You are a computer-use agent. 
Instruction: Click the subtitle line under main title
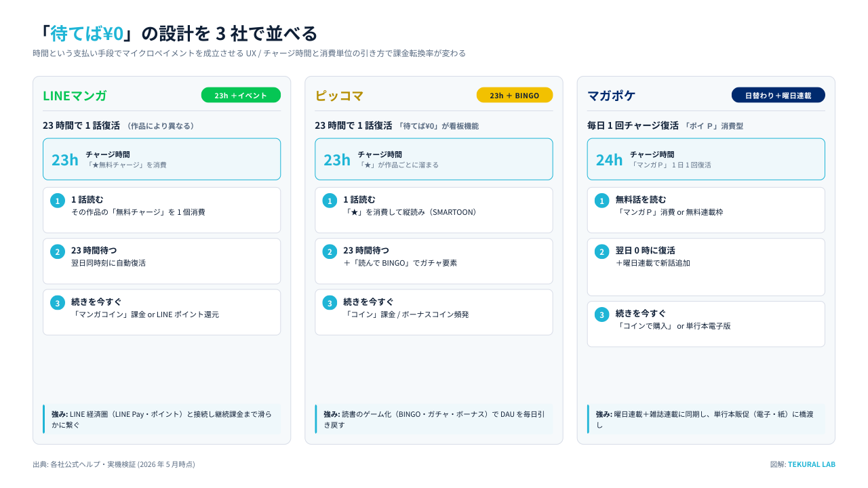[x=250, y=53]
